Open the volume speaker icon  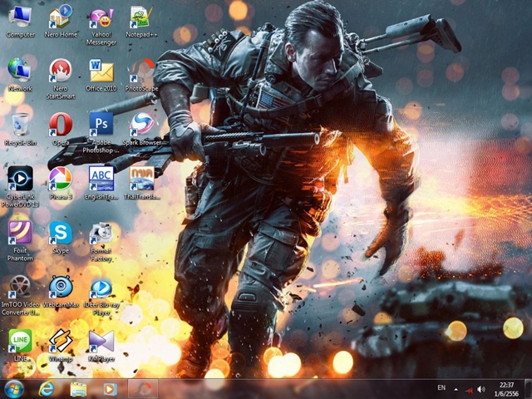coord(480,390)
